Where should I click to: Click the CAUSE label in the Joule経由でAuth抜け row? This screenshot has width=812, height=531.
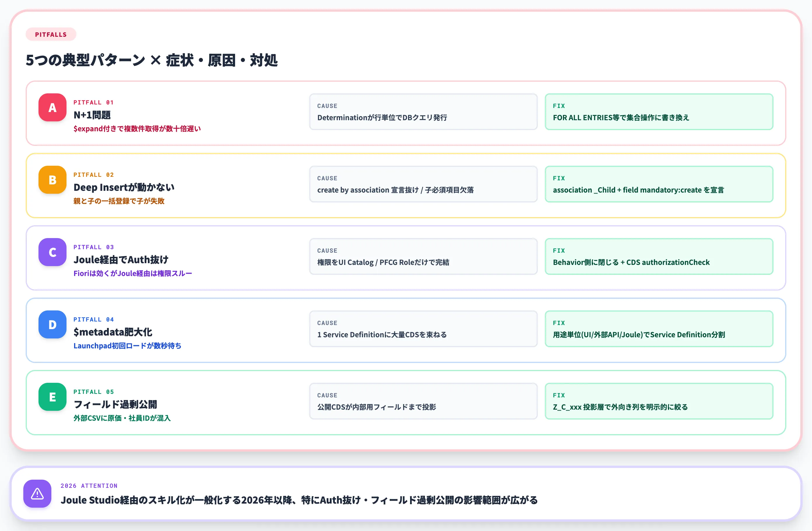pos(327,251)
